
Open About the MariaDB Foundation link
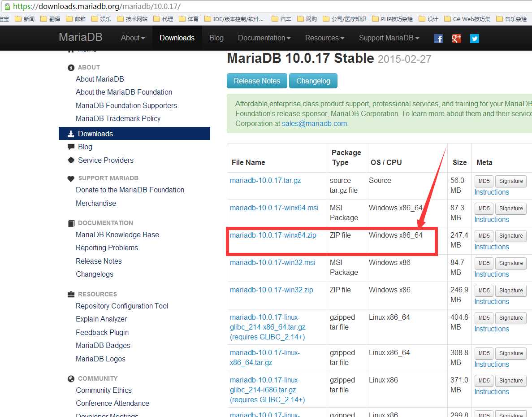click(124, 92)
